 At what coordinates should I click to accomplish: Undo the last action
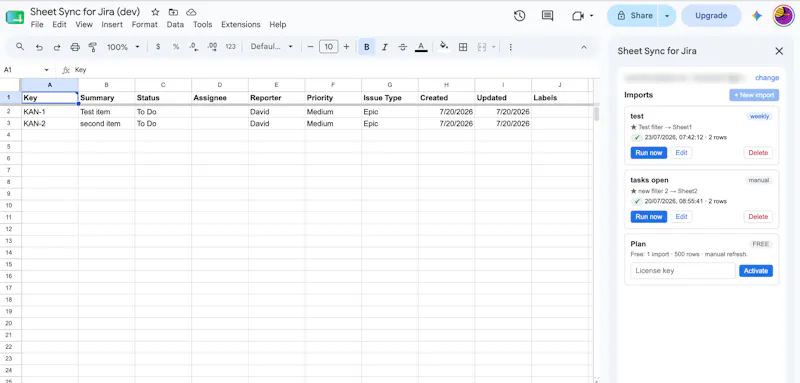click(x=39, y=47)
